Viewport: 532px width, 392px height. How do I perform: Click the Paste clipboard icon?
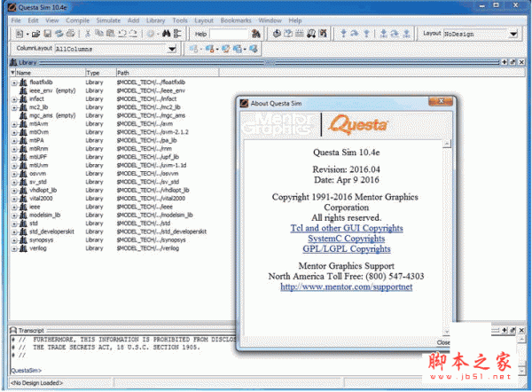click(x=110, y=34)
